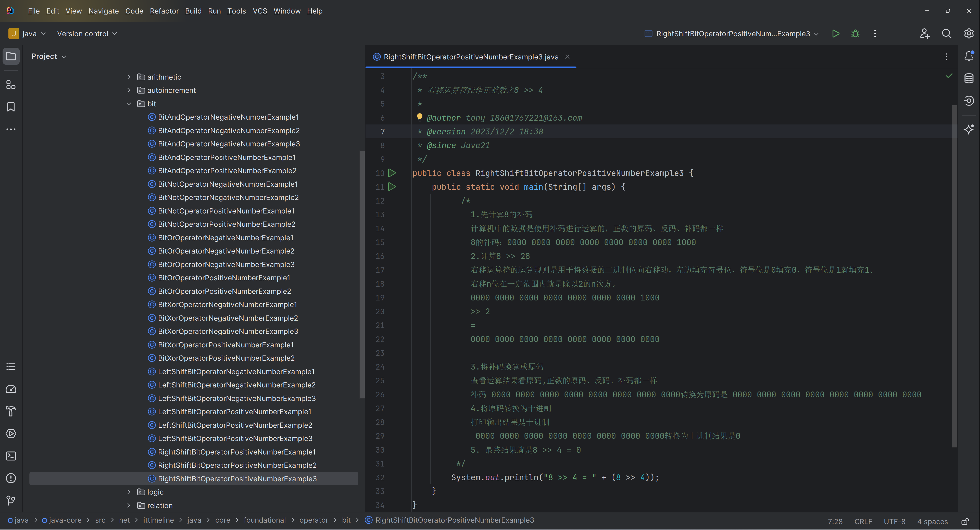Image resolution: width=980 pixels, height=530 pixels.
Task: Click the project tree vertical scrollbar
Action: click(x=362, y=274)
